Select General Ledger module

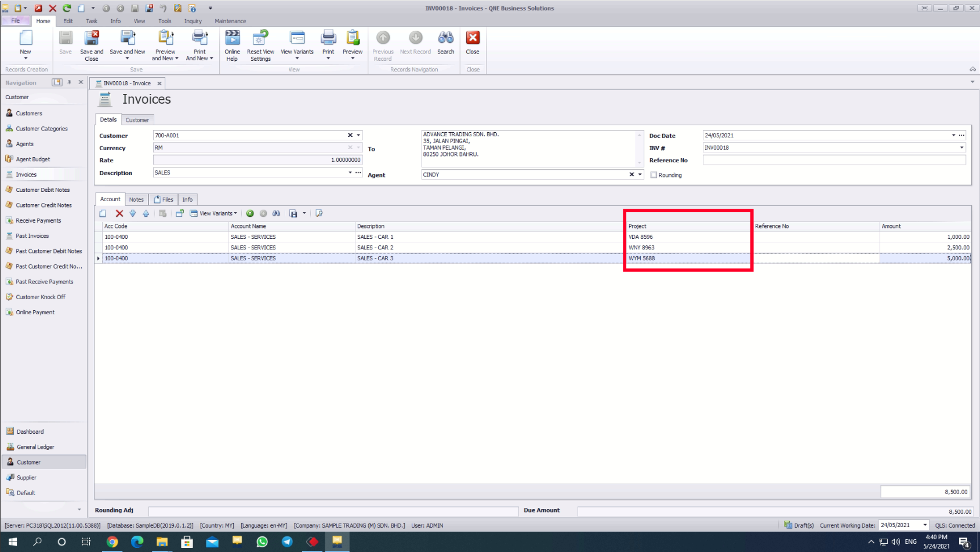[x=35, y=447]
